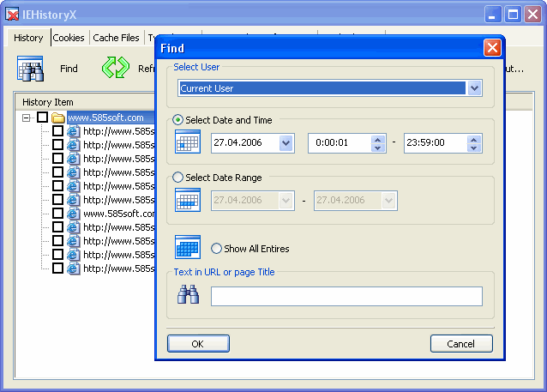Click the 'Text in URL or page Title' field
This screenshot has height=392, width=547.
click(x=346, y=296)
